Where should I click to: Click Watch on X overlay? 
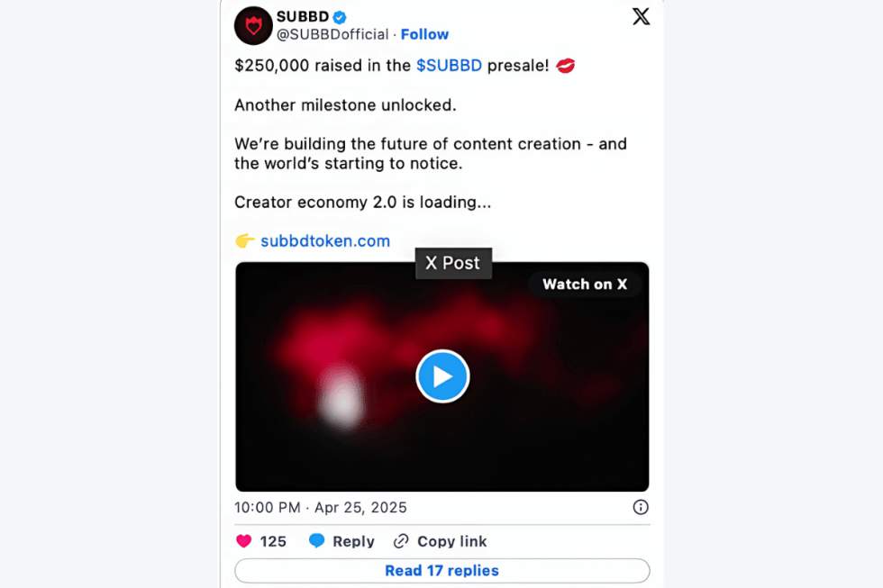coord(585,284)
